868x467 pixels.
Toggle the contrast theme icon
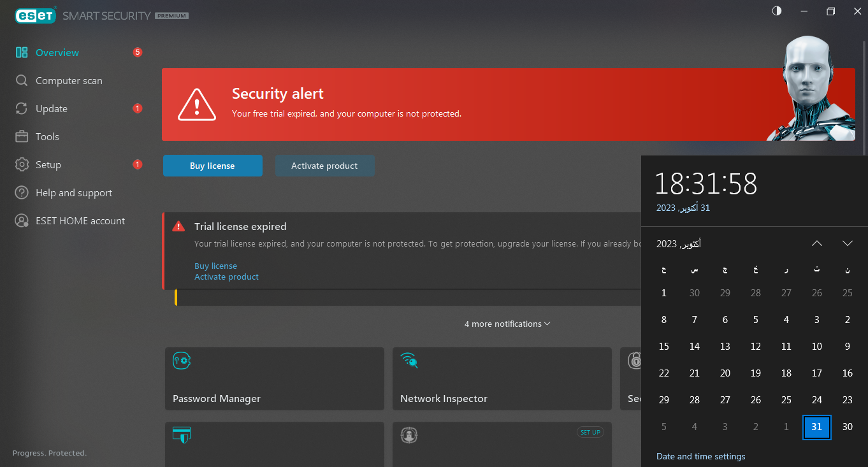coord(776,11)
